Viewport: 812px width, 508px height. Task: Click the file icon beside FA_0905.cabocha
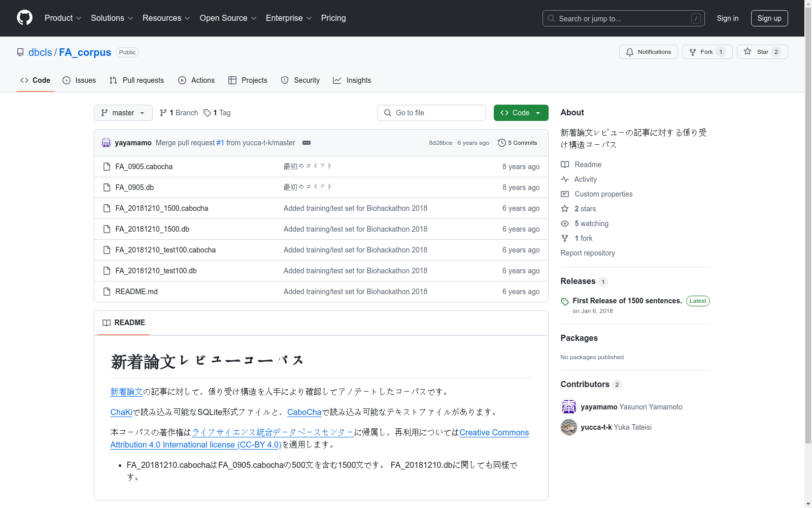pyautogui.click(x=107, y=167)
